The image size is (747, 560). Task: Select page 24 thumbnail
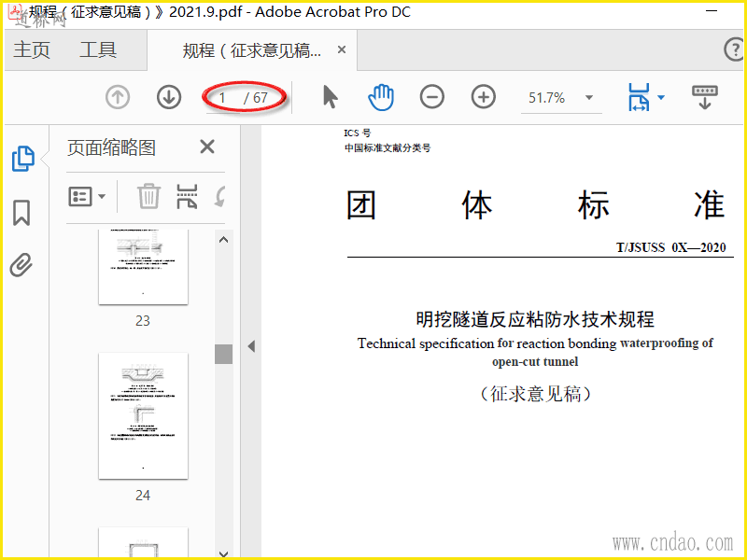coord(143,415)
